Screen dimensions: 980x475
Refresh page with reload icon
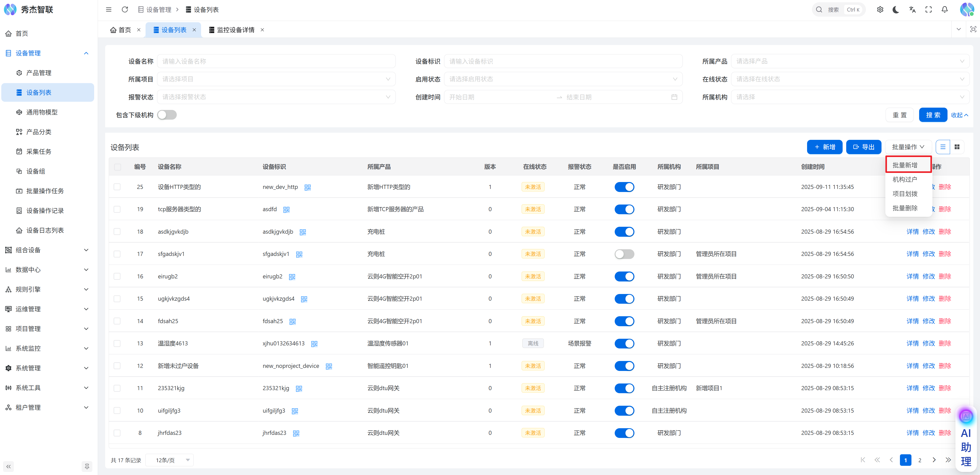[124, 9]
